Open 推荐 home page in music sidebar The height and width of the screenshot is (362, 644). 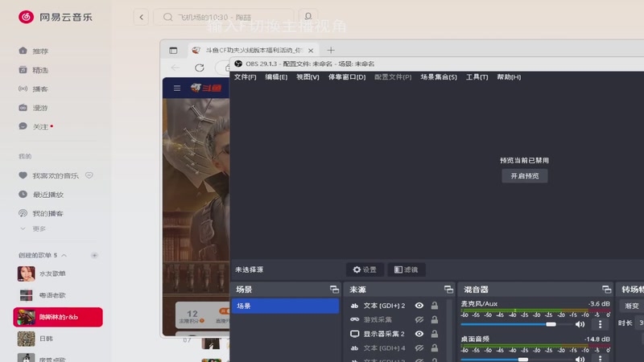[x=34, y=51]
